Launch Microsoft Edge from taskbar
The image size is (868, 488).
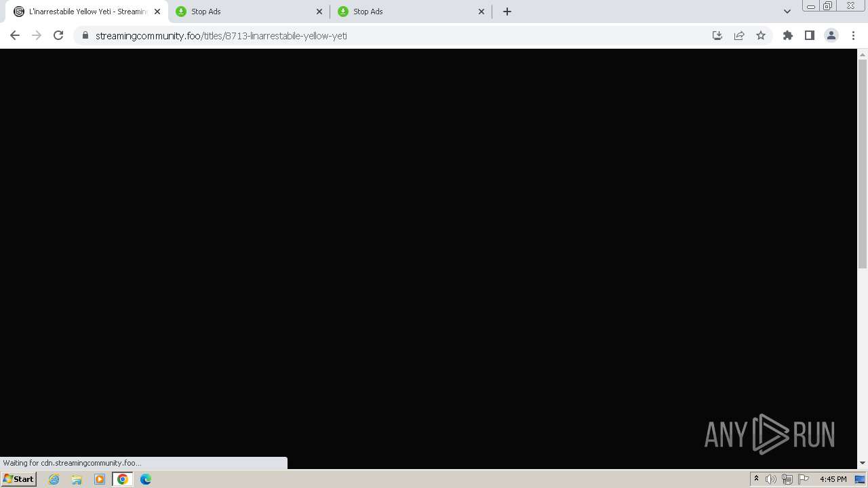pos(146,479)
